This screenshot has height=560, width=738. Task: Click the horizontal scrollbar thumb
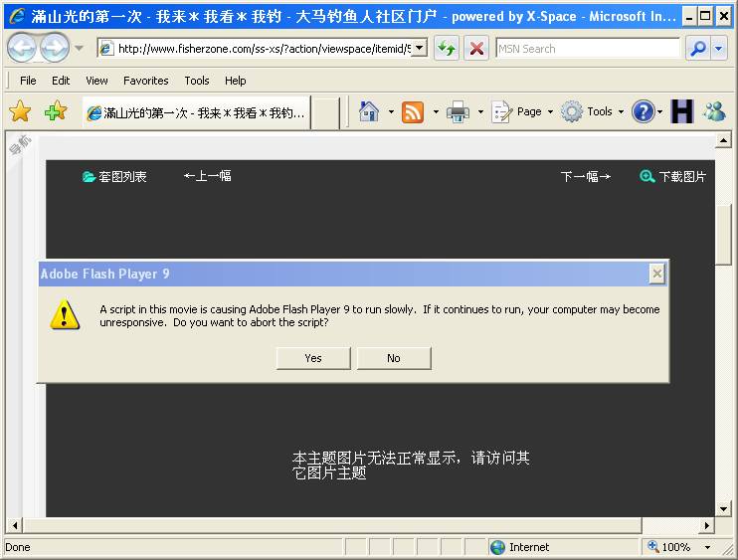click(x=332, y=525)
